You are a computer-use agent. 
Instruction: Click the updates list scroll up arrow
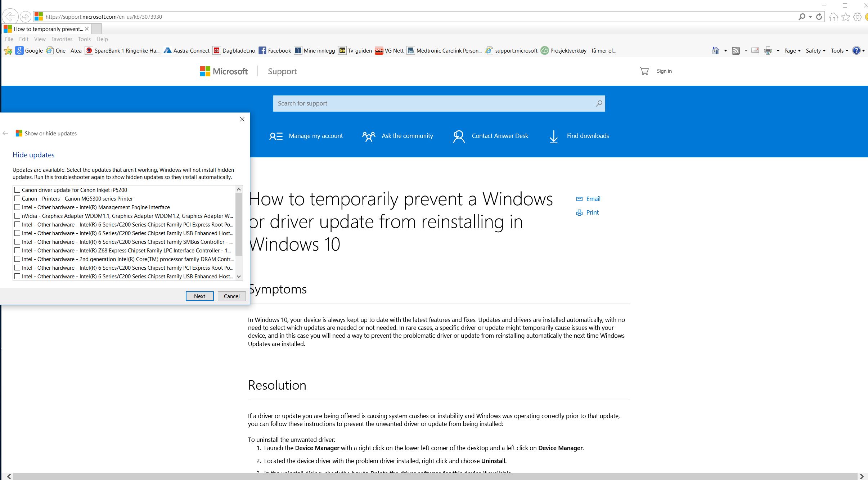pyautogui.click(x=239, y=189)
